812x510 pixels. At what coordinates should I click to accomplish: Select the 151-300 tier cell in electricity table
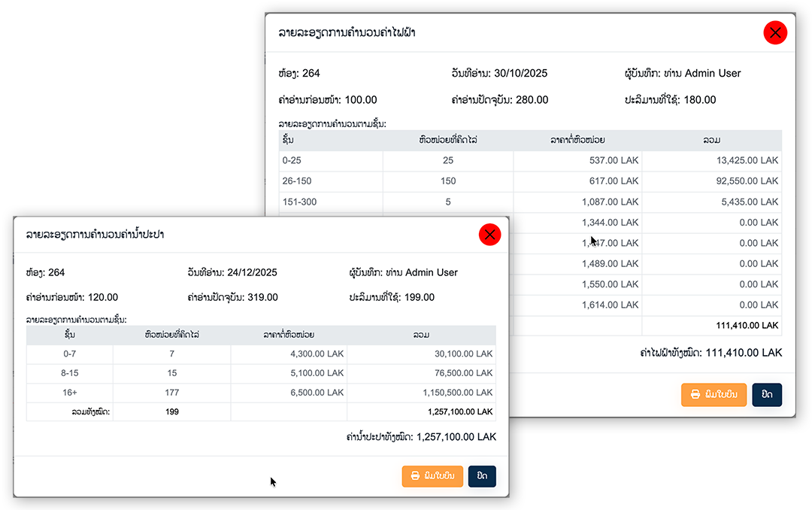pos(330,202)
